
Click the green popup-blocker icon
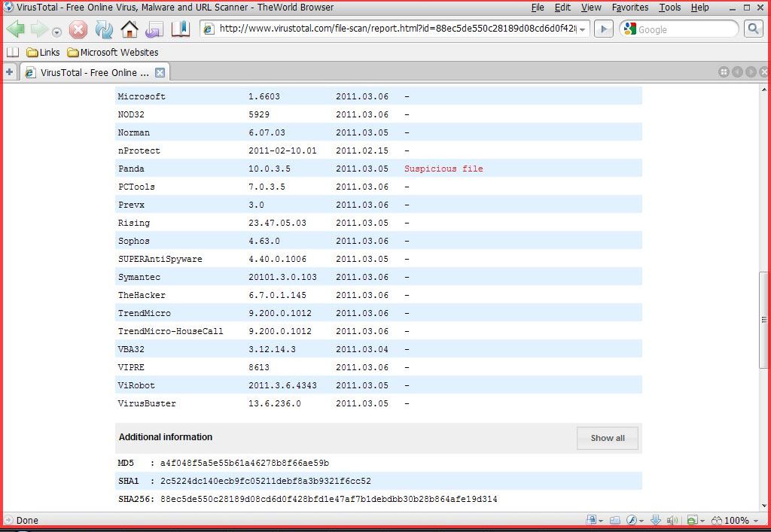tap(693, 520)
